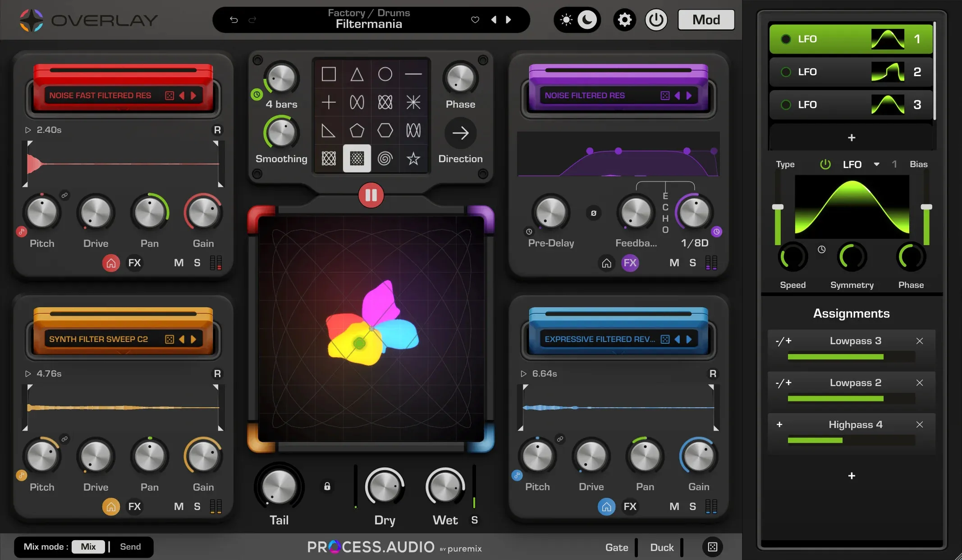
Task: Remove the Lowpass 3 assignment
Action: tap(920, 341)
